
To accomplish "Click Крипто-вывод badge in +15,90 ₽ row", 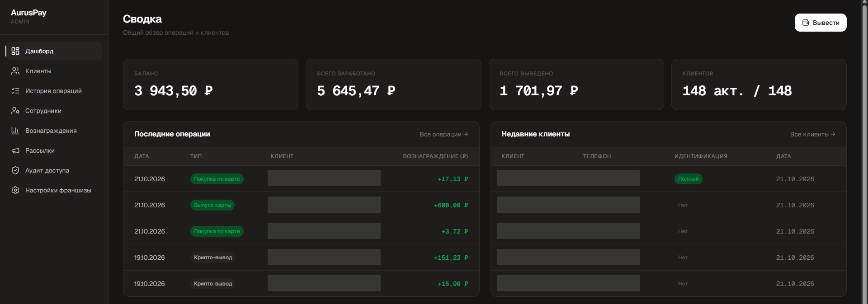I will tap(213, 284).
